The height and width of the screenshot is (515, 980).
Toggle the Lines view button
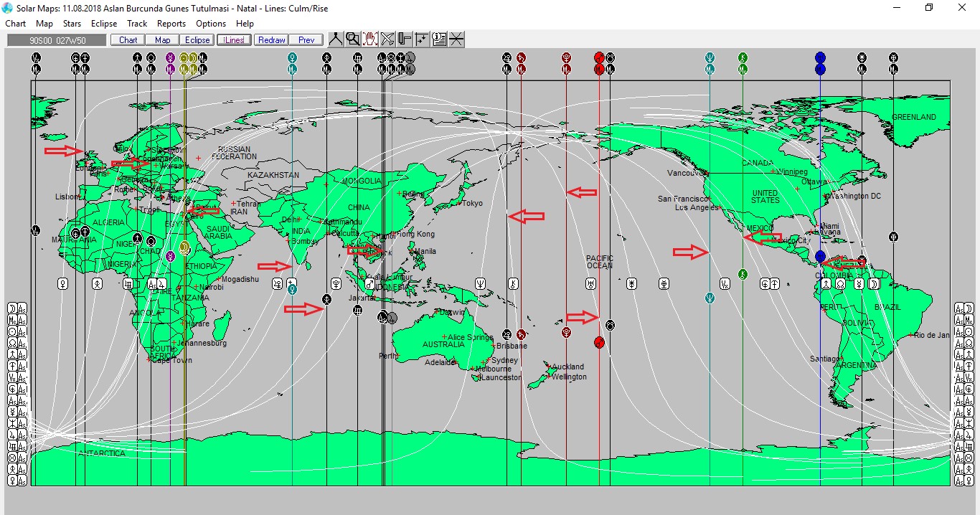234,40
